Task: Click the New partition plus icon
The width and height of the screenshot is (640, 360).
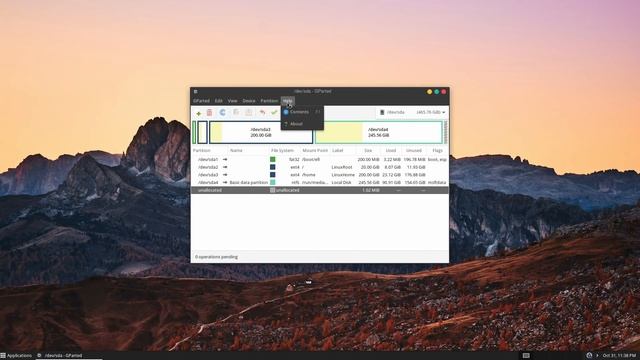Action: pos(198,113)
